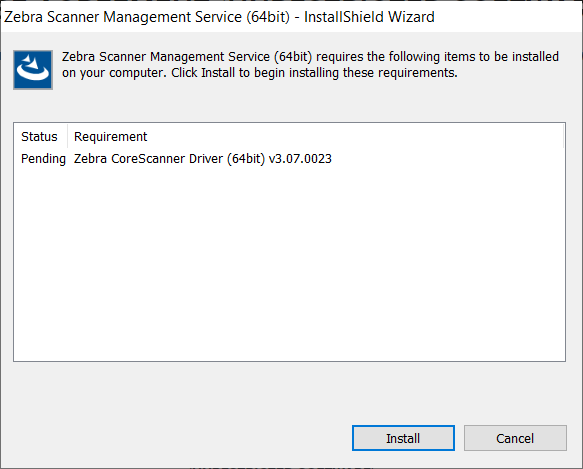Click the gray space left of the Install button
This screenshot has height=469, width=583.
click(x=182, y=438)
